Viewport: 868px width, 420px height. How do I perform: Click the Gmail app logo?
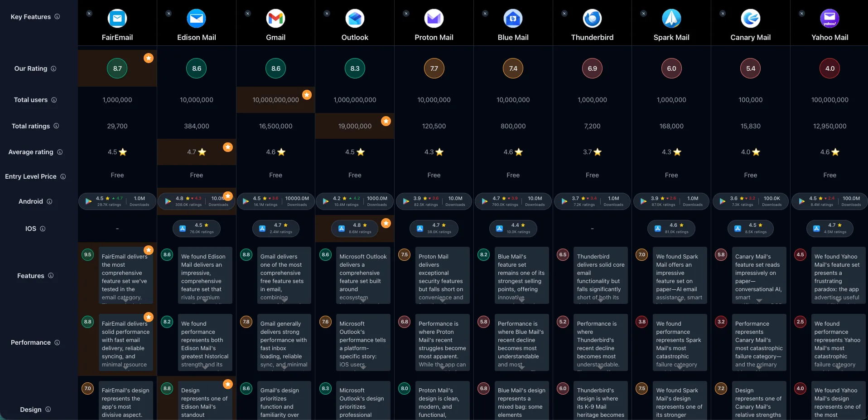click(x=275, y=19)
